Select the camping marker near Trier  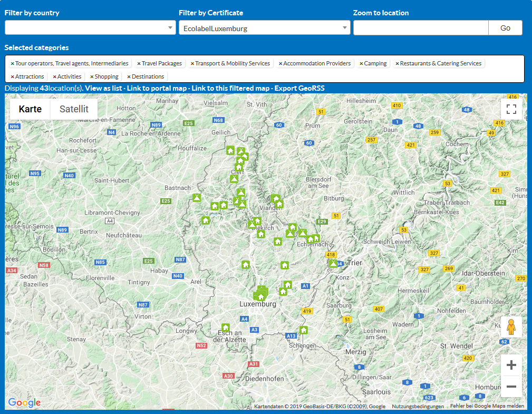pyautogui.click(x=333, y=263)
